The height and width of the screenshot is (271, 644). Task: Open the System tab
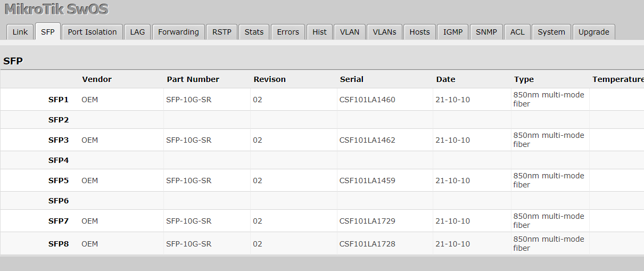[x=551, y=32]
